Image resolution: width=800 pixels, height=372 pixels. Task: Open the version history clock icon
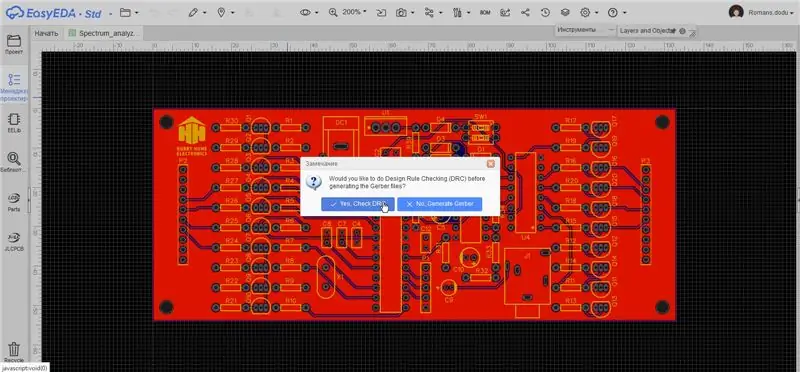click(545, 12)
